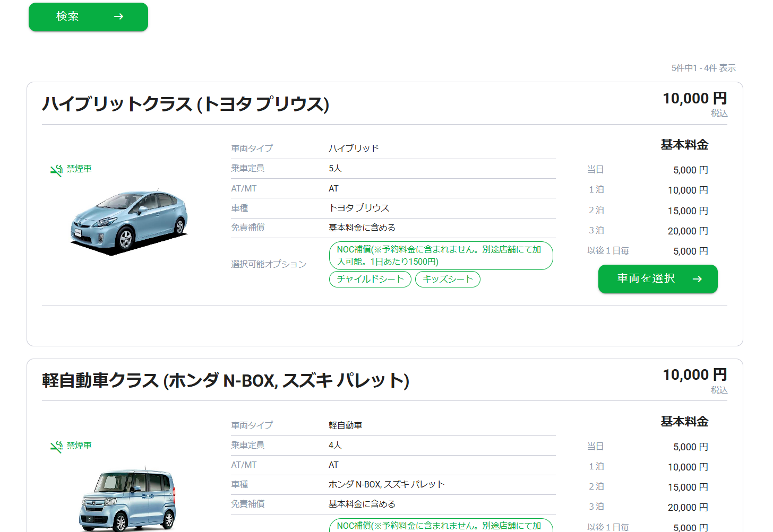Click the 5件中1 - 4件 表示 results count
The image size is (773, 532).
pyautogui.click(x=703, y=68)
